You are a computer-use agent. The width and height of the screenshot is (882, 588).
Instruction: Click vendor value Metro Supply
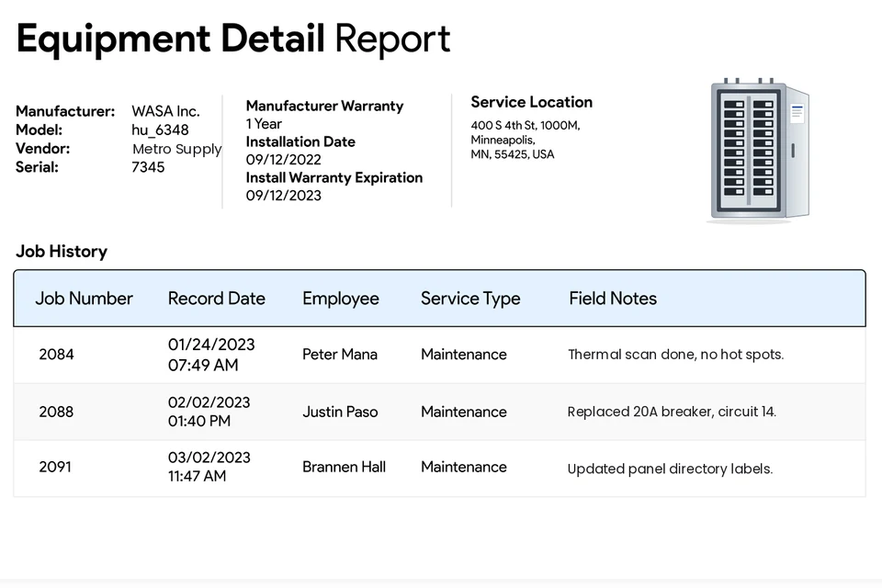click(x=177, y=149)
